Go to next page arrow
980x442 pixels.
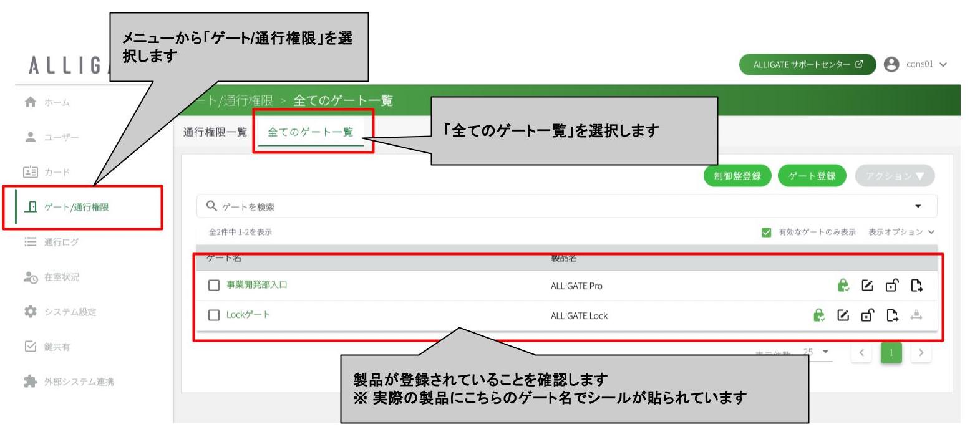(921, 353)
